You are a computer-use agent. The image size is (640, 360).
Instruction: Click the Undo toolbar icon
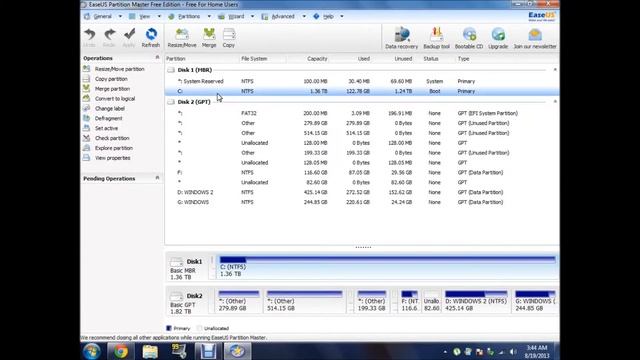coord(89,38)
